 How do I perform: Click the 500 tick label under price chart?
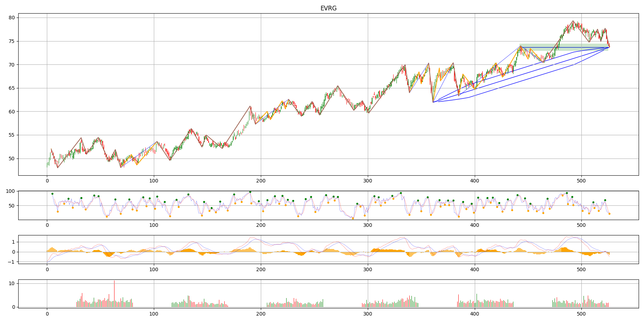point(581,181)
